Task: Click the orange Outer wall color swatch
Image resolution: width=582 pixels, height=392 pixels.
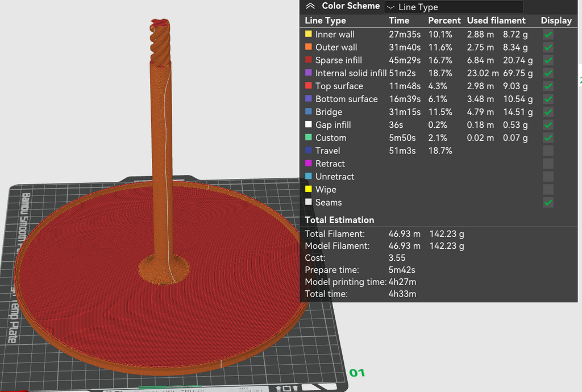Action: click(309, 47)
